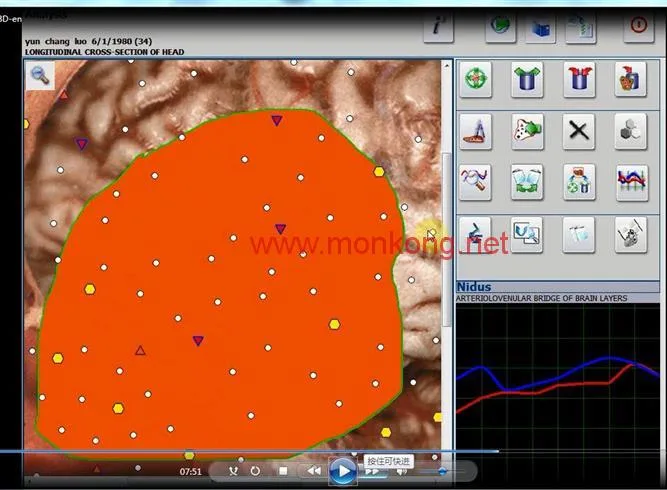Click blue cylinder with green arrows icon
The image size is (667, 490).
pyautogui.click(x=527, y=79)
